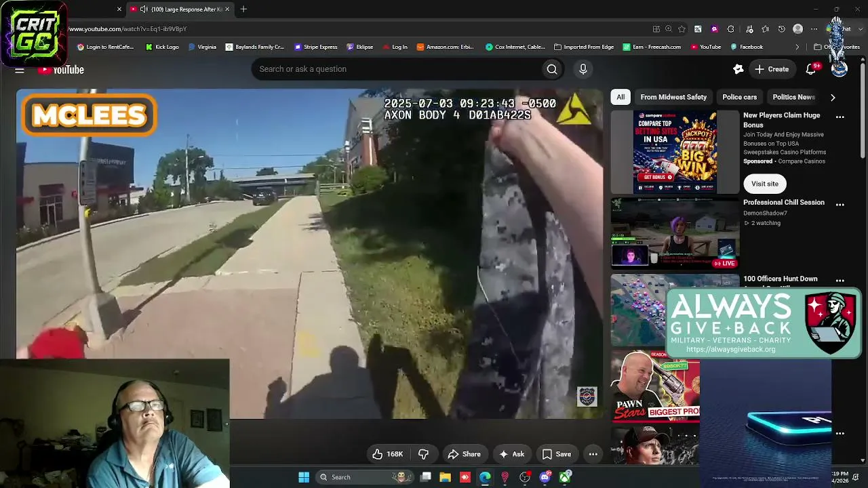Open the YouTube guide hamburger menu

point(20,70)
